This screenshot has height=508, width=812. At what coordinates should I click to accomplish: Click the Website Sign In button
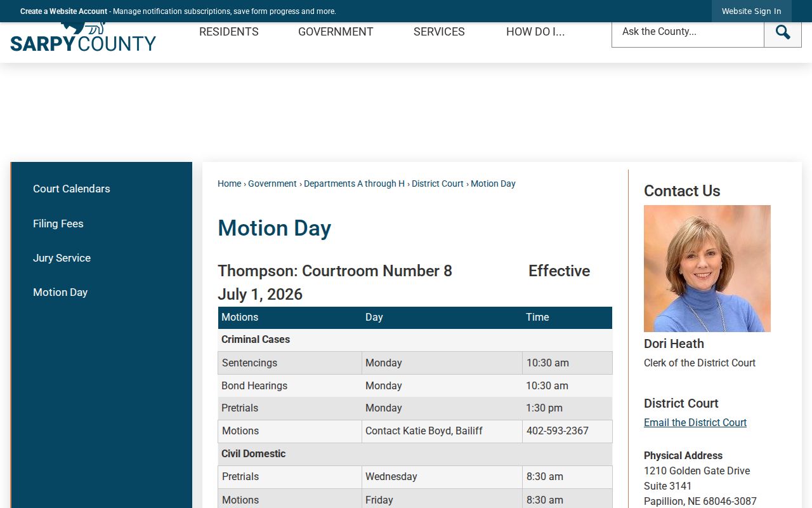pyautogui.click(x=751, y=11)
